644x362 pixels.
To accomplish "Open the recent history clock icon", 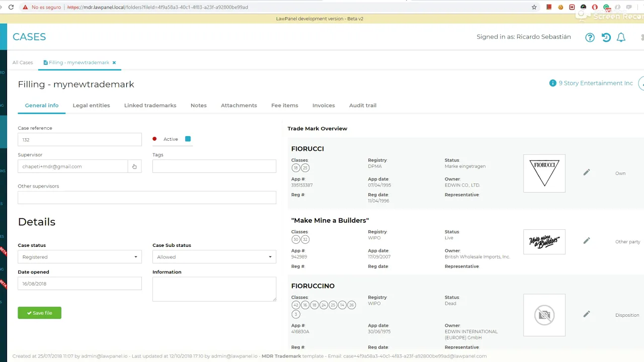I will pyautogui.click(x=606, y=37).
